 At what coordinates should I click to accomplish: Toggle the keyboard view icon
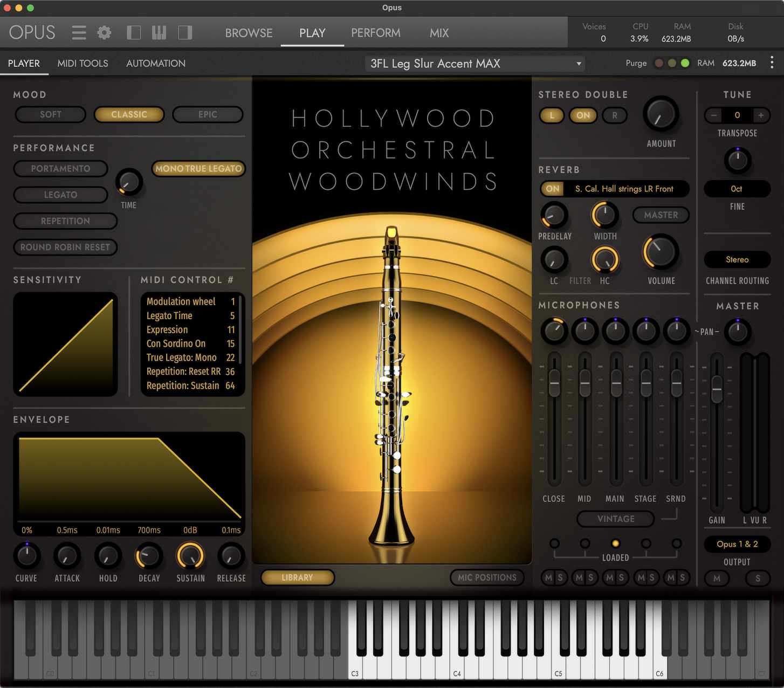coord(159,33)
